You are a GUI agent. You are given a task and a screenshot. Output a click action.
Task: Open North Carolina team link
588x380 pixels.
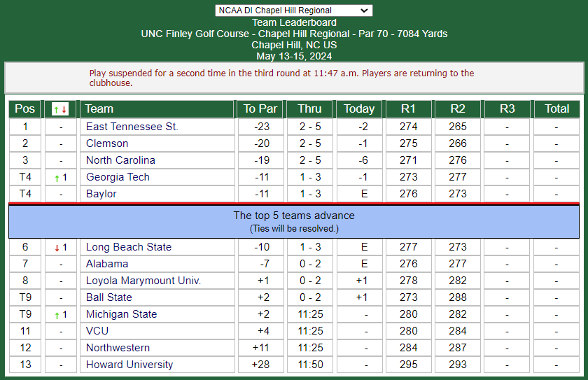[120, 160]
